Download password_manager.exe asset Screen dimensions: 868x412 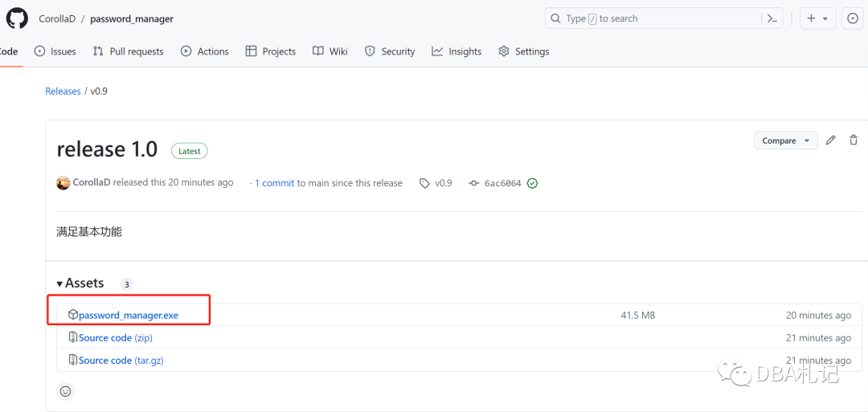(x=129, y=315)
